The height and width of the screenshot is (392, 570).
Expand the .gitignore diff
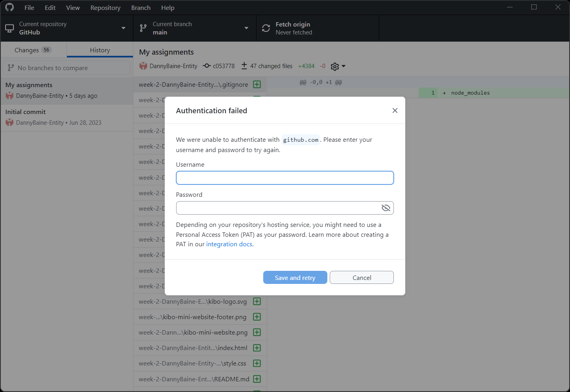[257, 84]
